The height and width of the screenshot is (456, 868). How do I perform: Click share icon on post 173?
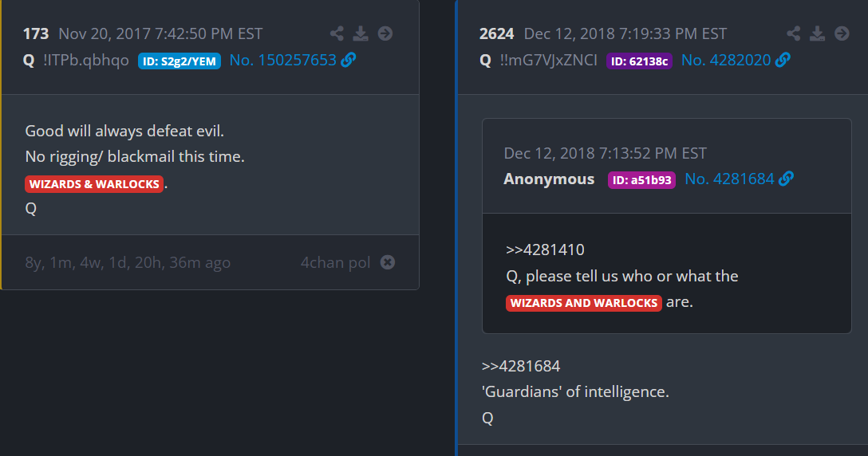click(x=337, y=33)
